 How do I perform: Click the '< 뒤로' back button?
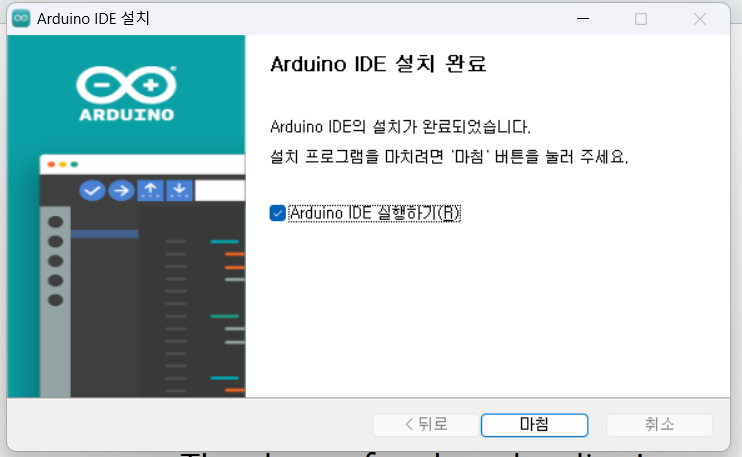(x=425, y=425)
